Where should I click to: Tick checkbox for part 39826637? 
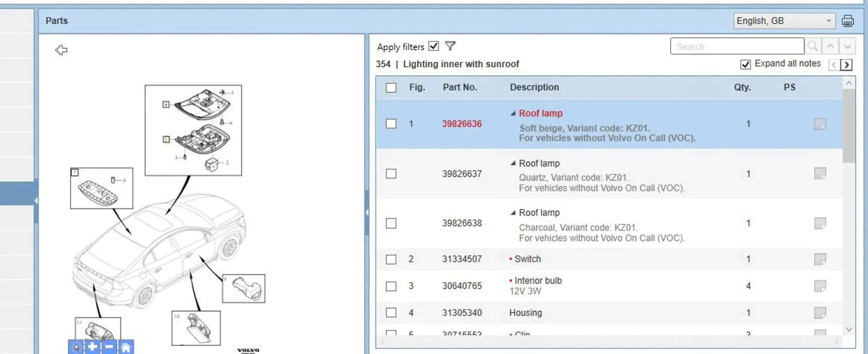(x=391, y=174)
